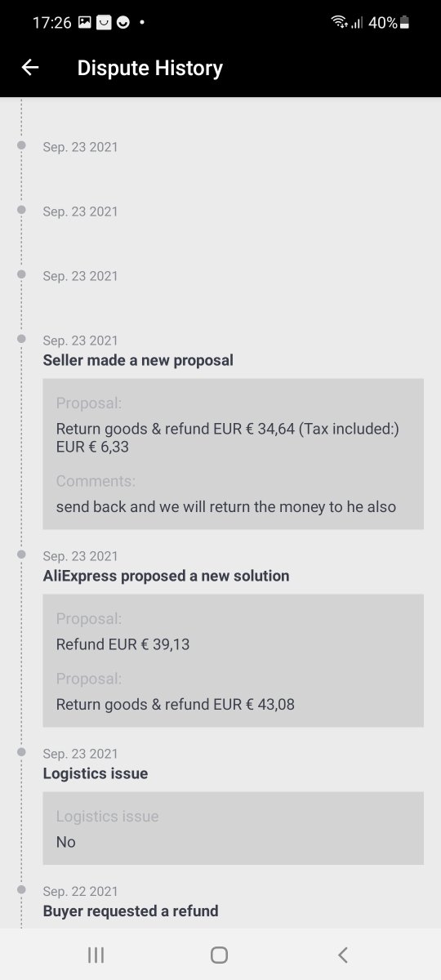Tap the Android navigation back chevron
Screen dimensions: 441x980
[x=343, y=955]
